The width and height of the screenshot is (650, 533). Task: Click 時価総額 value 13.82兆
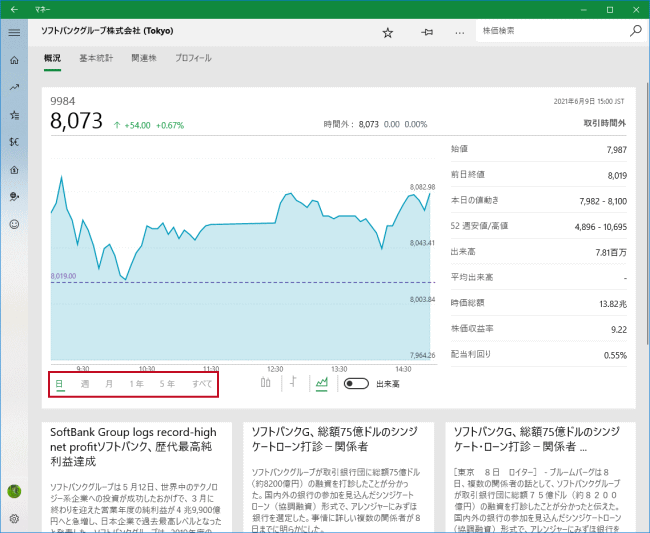(613, 304)
